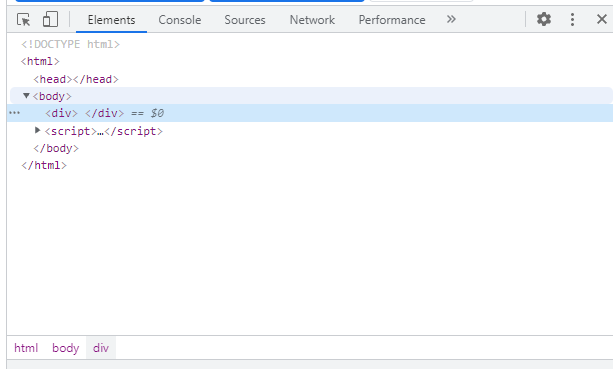Expand the script node triangle
613x369 pixels.
click(38, 131)
